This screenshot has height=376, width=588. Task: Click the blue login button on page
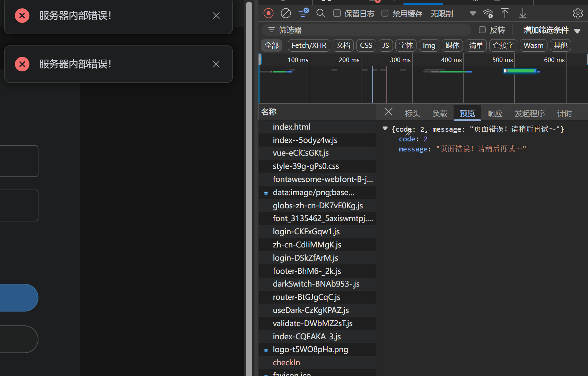click(19, 298)
